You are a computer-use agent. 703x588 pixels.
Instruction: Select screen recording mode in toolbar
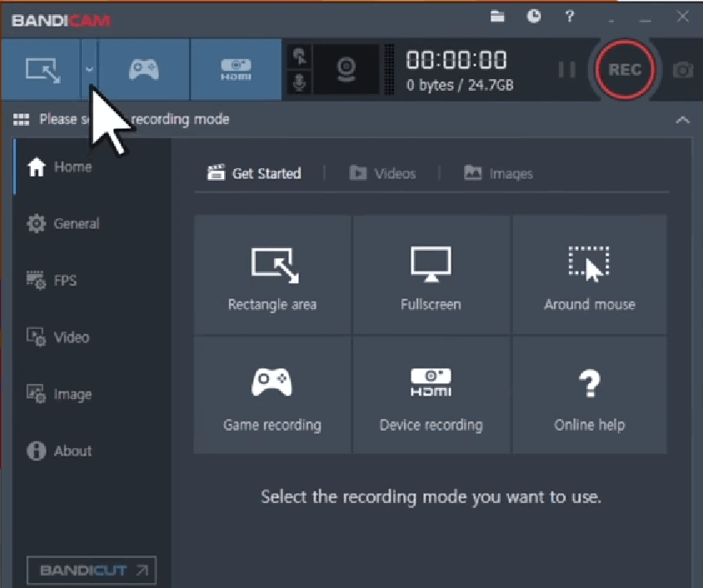(42, 69)
